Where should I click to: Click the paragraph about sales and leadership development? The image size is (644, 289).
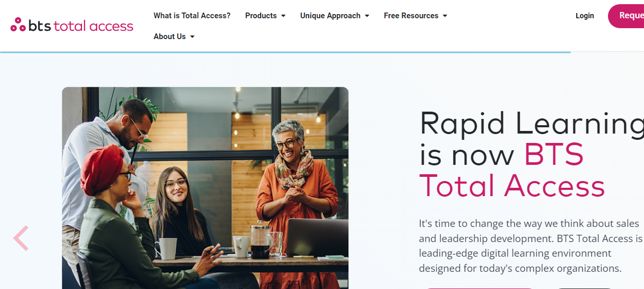[x=531, y=246]
